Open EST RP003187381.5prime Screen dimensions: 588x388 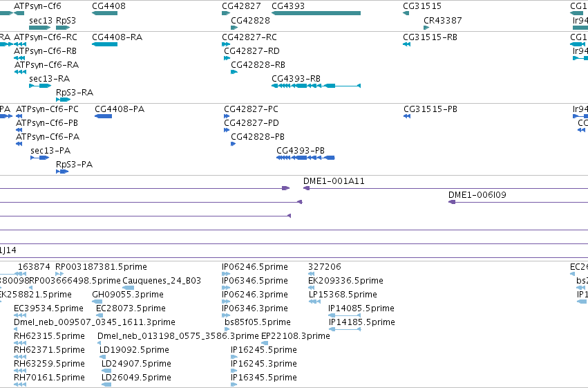(101, 267)
